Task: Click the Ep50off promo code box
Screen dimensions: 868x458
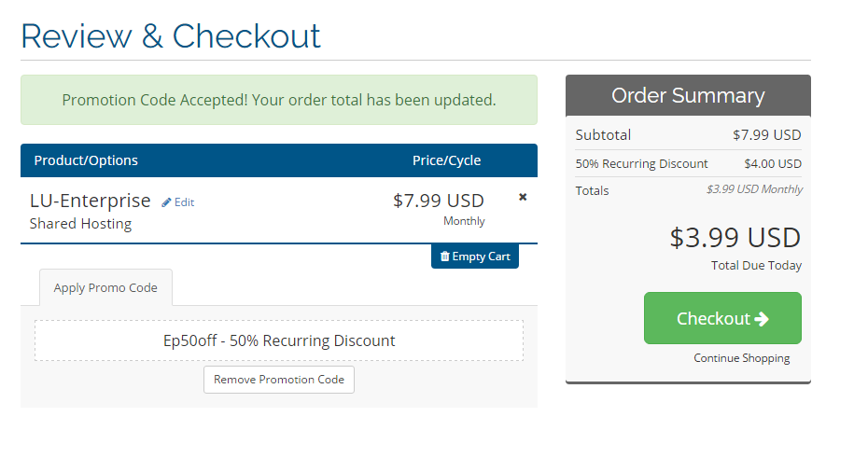Action: click(x=279, y=340)
